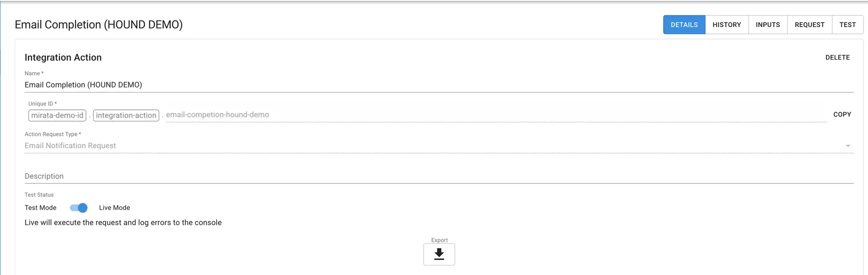Image resolution: width=868 pixels, height=275 pixels.
Task: Switch to the INPUTS tab
Action: 768,24
